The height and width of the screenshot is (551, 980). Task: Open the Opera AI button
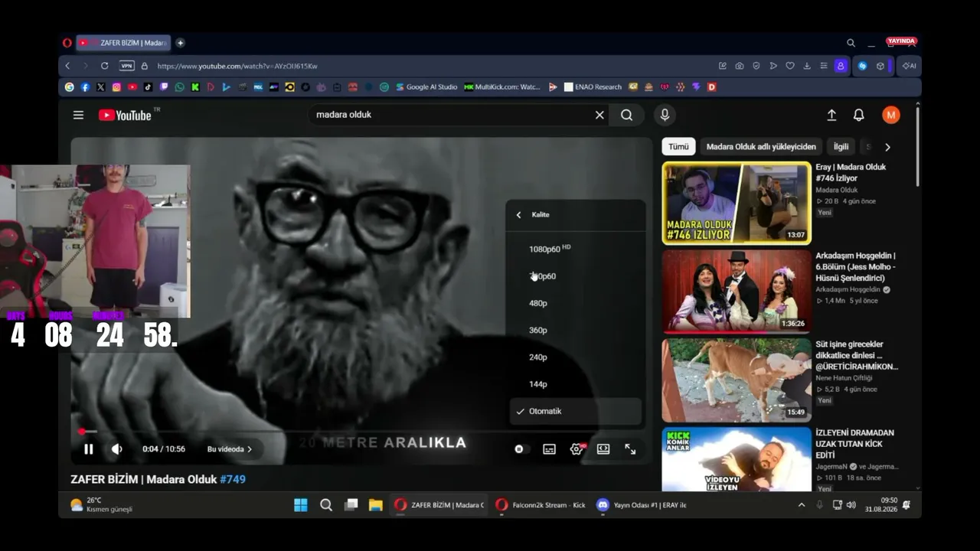[910, 66]
